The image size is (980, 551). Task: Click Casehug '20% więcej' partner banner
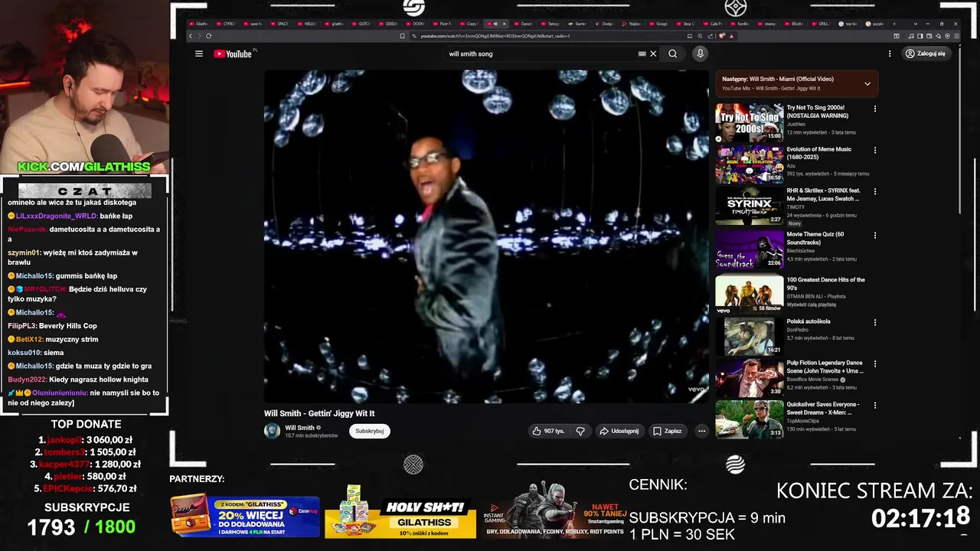tap(245, 515)
